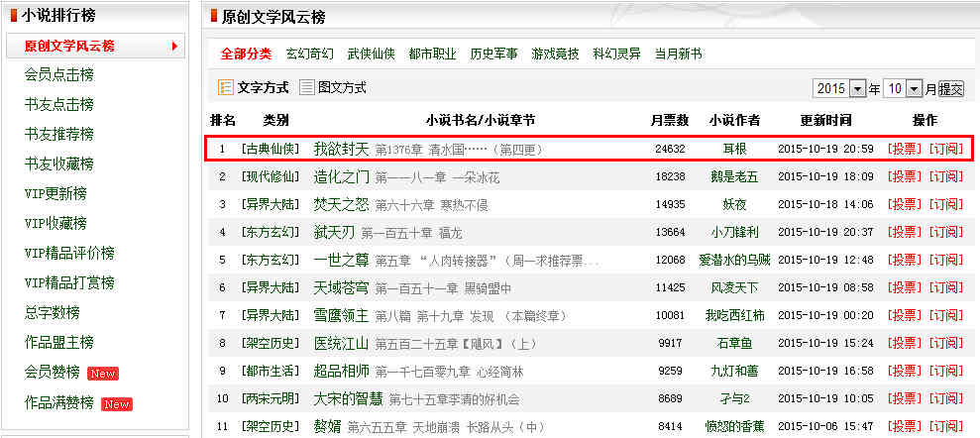Open the month 10 dropdown
The height and width of the screenshot is (438, 980).
(x=903, y=89)
